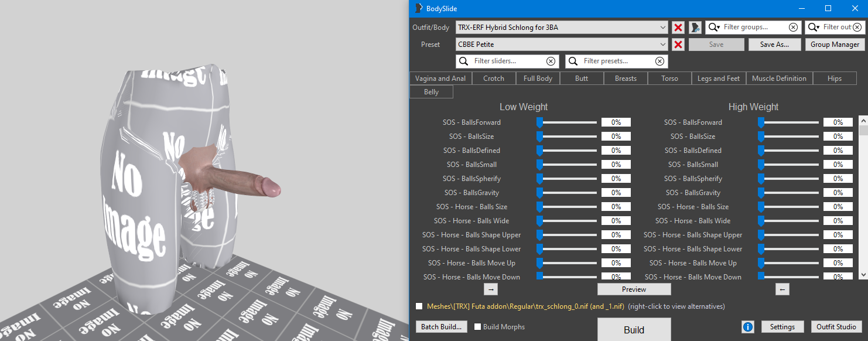The height and width of the screenshot is (341, 868).
Task: Click the slider list scrollbar up arrow
Action: tap(863, 120)
